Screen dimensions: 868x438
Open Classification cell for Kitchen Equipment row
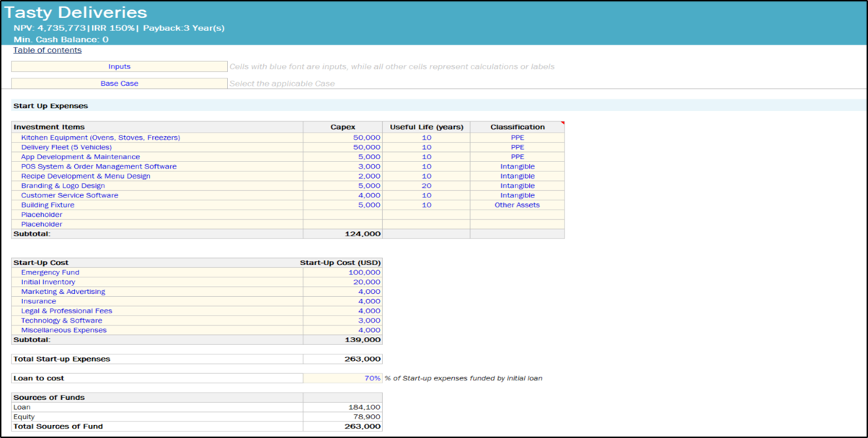(517, 138)
